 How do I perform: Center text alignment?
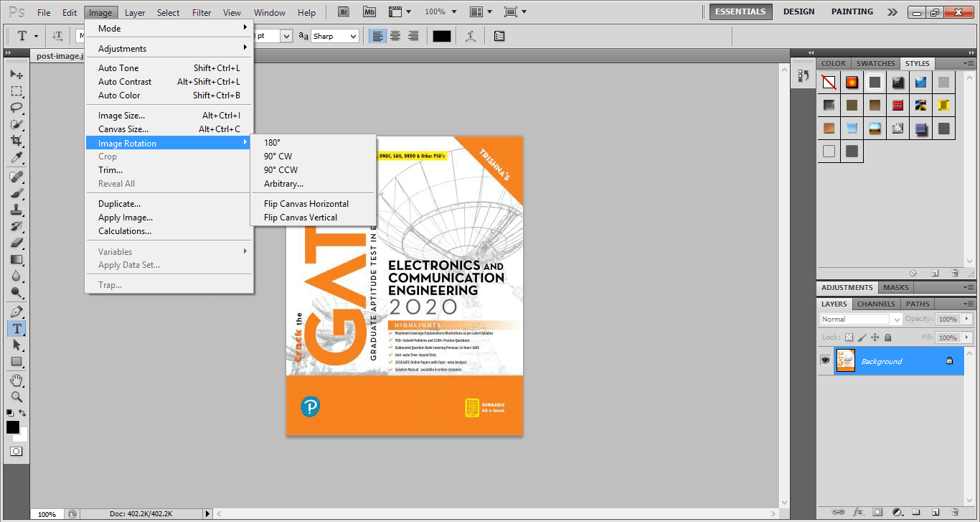tap(395, 36)
